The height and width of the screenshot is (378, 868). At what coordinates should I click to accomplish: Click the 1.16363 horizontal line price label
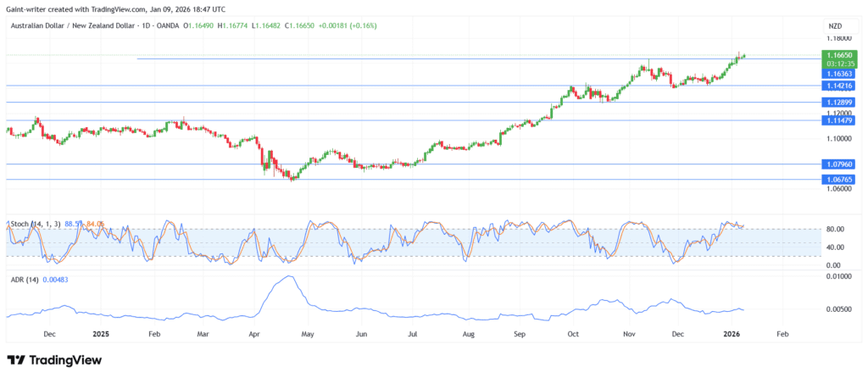click(838, 73)
